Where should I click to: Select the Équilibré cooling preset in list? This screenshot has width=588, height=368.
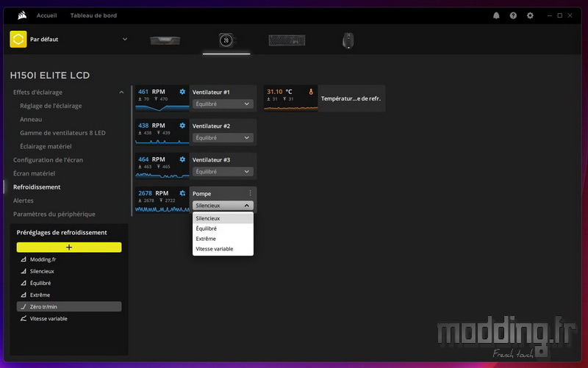(x=69, y=283)
